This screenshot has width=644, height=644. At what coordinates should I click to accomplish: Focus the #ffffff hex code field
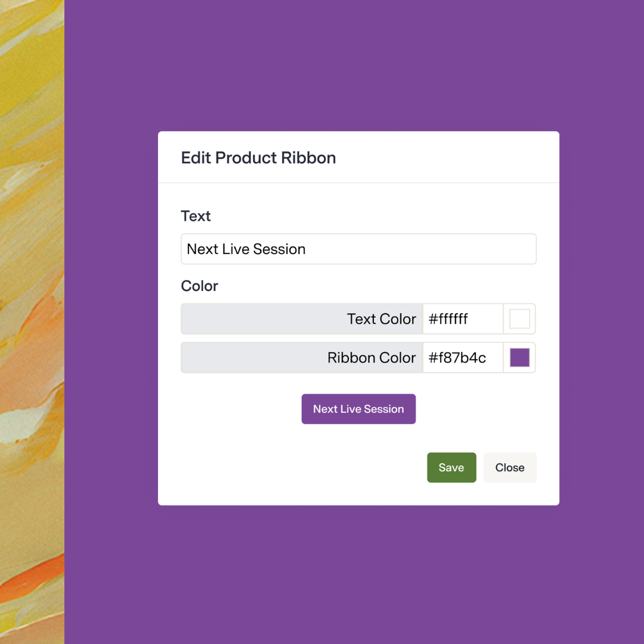coord(462,319)
